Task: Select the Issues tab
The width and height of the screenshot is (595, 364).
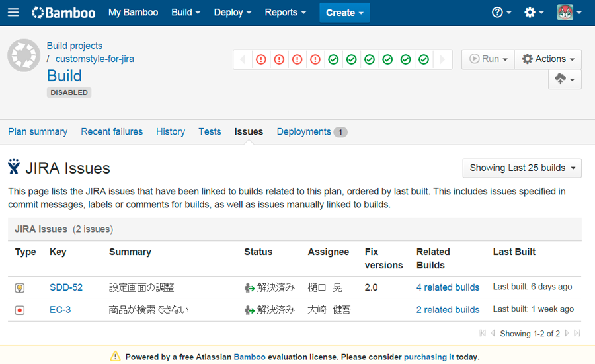Action: click(249, 132)
